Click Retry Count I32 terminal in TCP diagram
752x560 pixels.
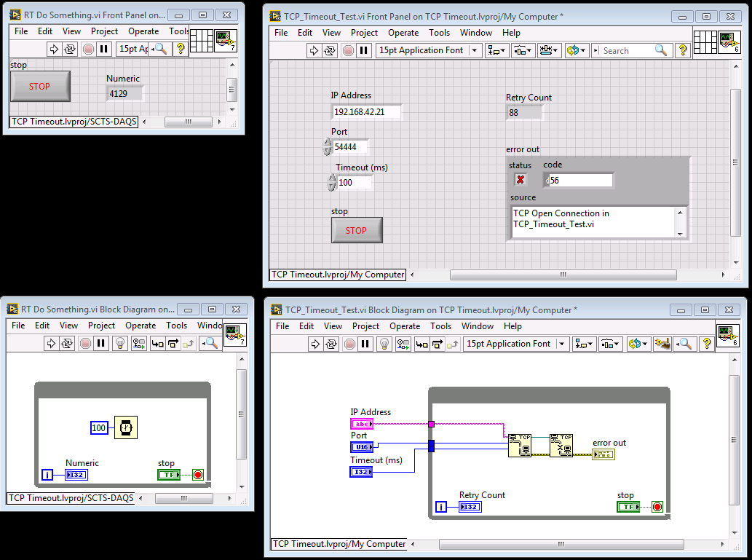click(x=470, y=507)
